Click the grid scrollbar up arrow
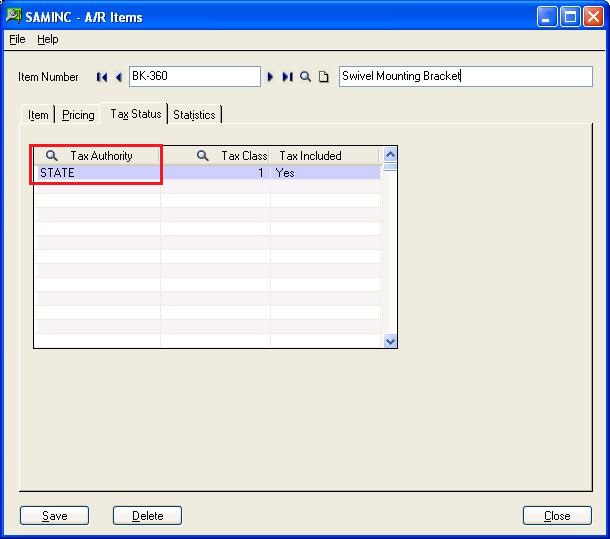Viewport: 610px width, 539px height. (x=390, y=155)
